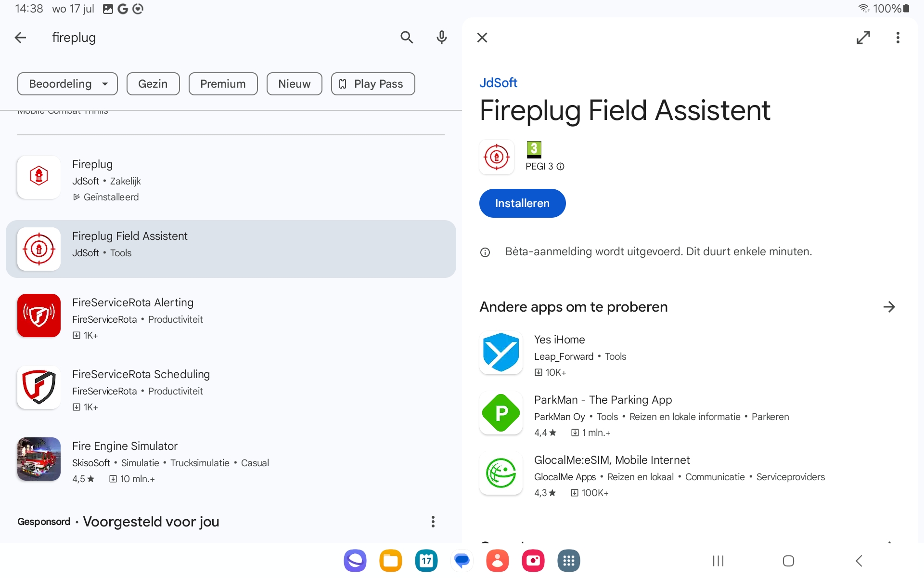This screenshot has width=924, height=578.
Task: Open the Beoordeling dropdown filter
Action: coord(67,84)
